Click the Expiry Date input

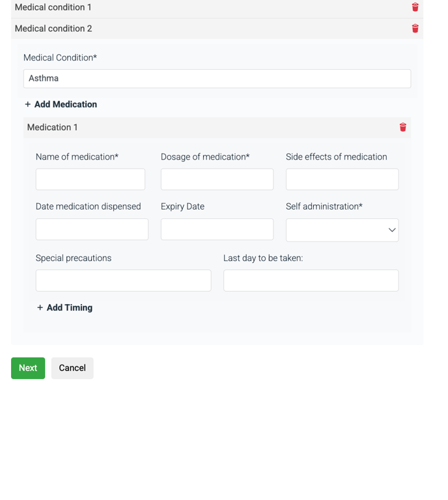[217, 229]
